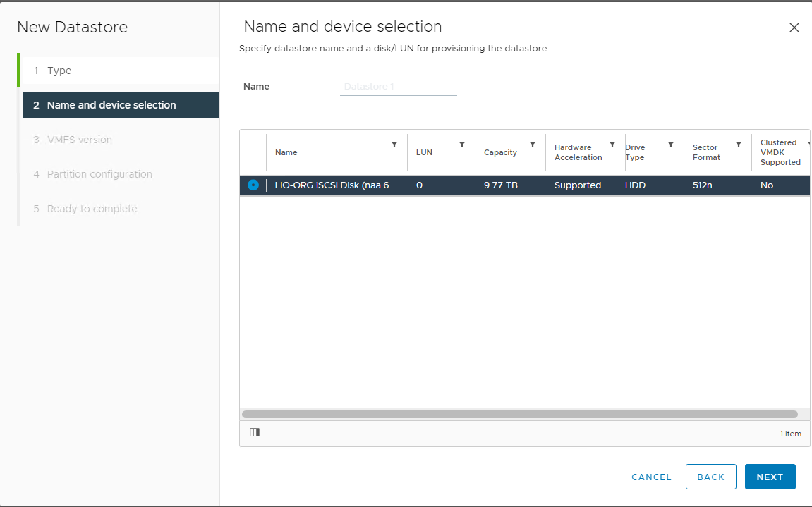Image resolution: width=812 pixels, height=507 pixels.
Task: Click the Capacity column header label
Action: pyautogui.click(x=500, y=152)
